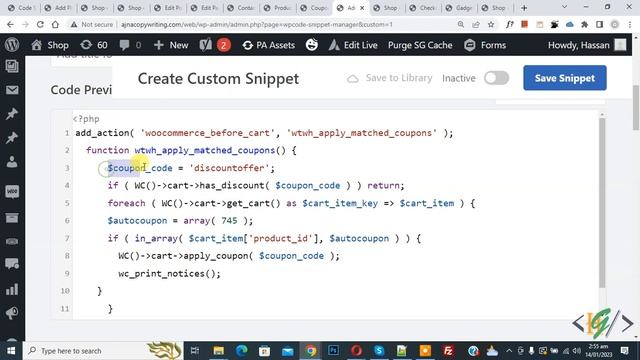Show hidden system tray icons
The image size is (640, 360).
pos(509,351)
